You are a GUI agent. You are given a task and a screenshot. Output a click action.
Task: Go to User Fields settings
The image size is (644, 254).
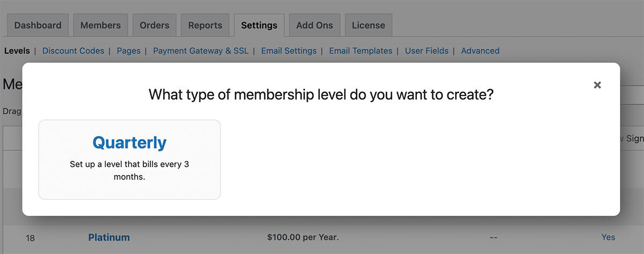pos(427,51)
